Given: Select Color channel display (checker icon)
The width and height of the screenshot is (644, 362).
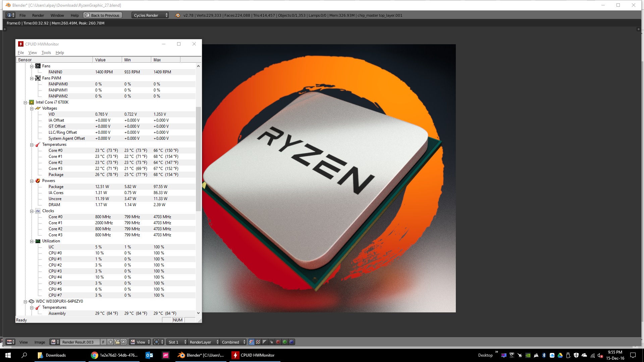Looking at the screenshot, I should (x=258, y=342).
